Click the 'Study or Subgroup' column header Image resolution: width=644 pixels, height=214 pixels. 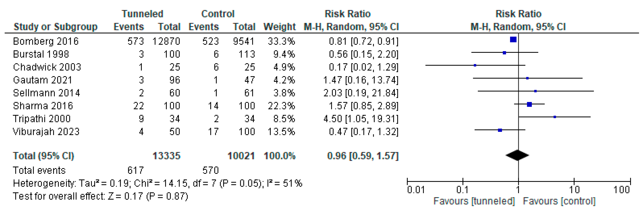56,27
